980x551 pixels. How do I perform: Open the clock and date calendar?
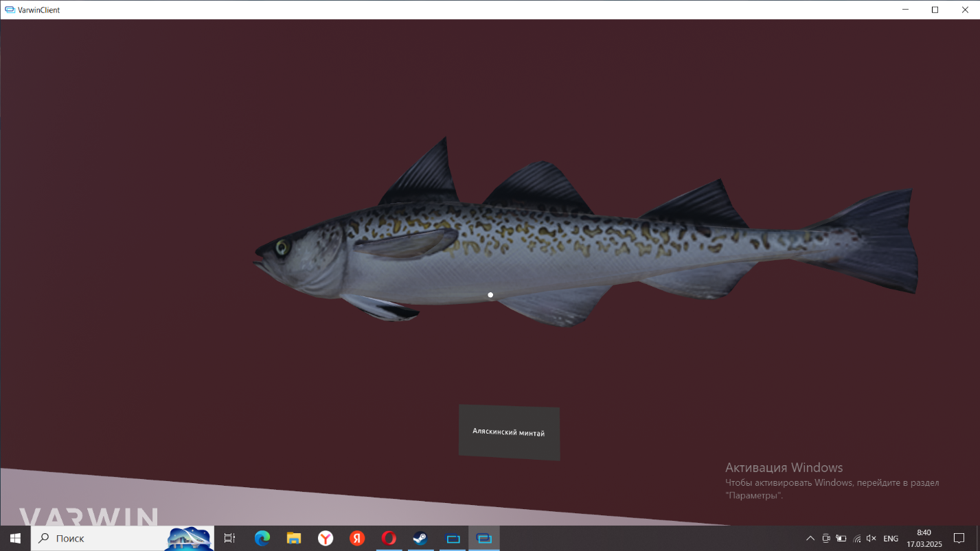click(x=924, y=539)
